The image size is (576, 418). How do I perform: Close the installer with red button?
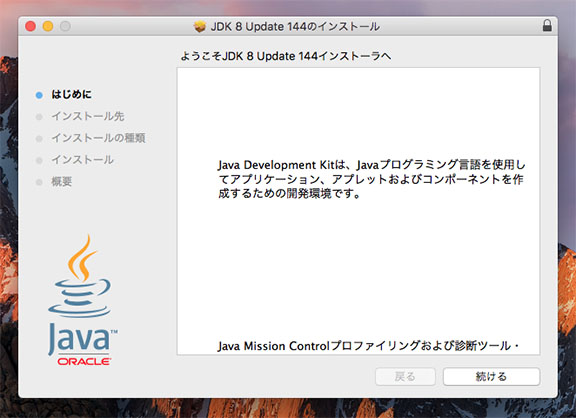30,26
